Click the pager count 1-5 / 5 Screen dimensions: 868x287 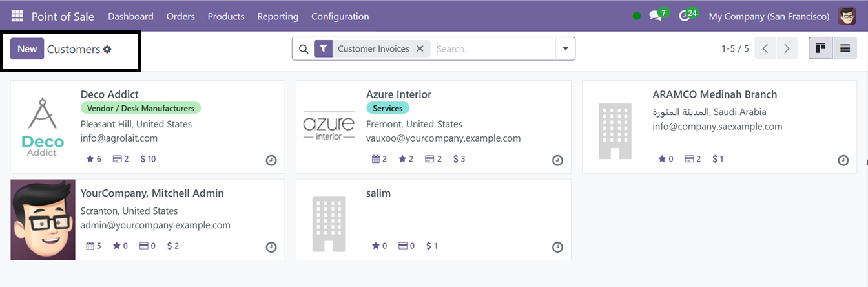[735, 48]
